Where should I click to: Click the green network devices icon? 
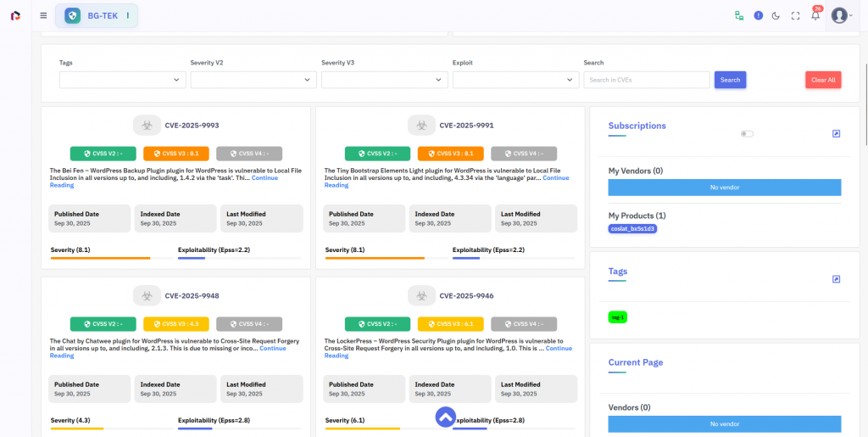(x=739, y=15)
